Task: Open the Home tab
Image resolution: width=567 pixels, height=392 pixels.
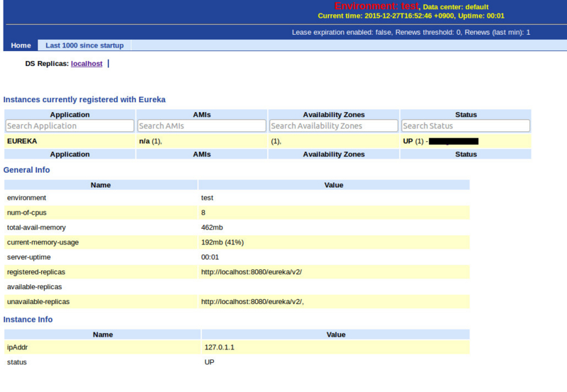Action: point(21,45)
